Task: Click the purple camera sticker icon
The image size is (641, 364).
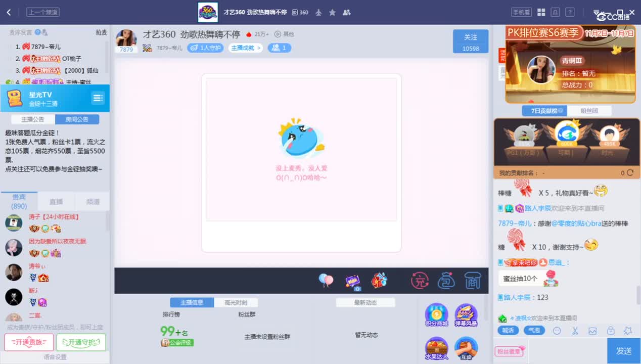Action: click(353, 282)
